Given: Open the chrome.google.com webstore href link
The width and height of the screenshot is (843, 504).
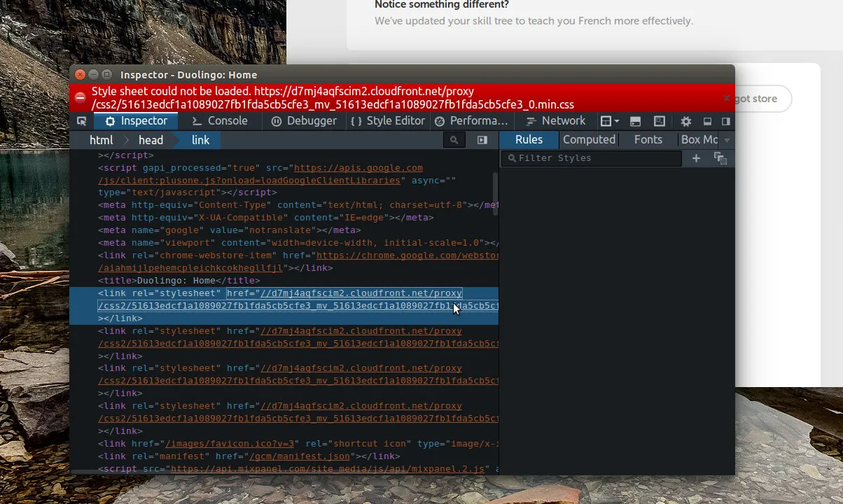Looking at the screenshot, I should pos(407,255).
